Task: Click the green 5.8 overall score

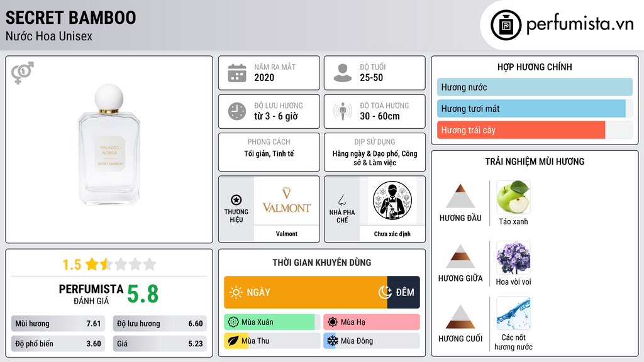Action: point(143,294)
